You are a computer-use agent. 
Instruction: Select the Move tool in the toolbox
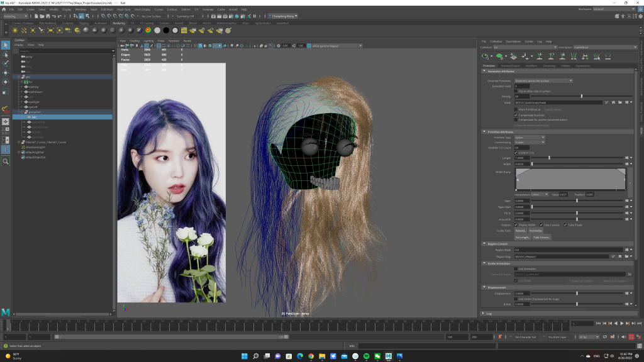point(6,73)
